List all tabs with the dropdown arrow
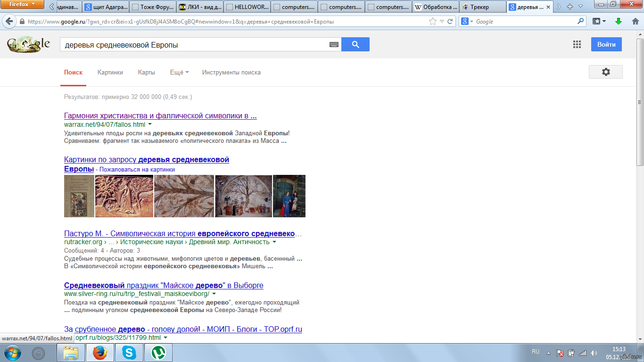Screen dimensions: 644x362 pyautogui.click(x=580, y=7)
